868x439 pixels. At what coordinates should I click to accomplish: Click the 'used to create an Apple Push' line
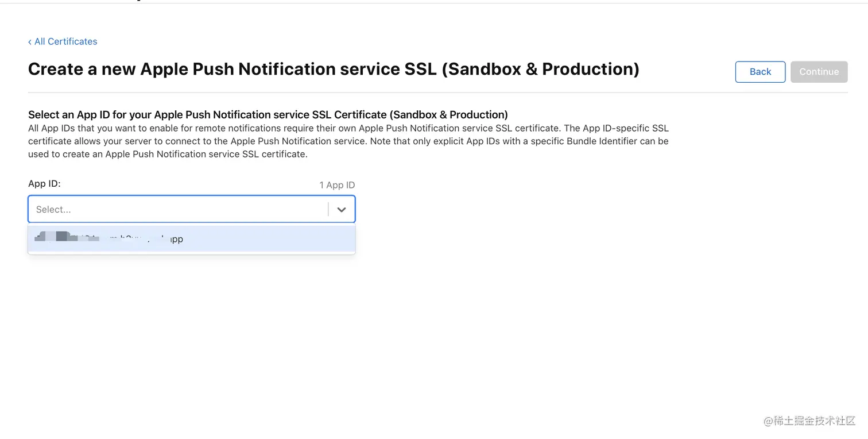coord(168,154)
